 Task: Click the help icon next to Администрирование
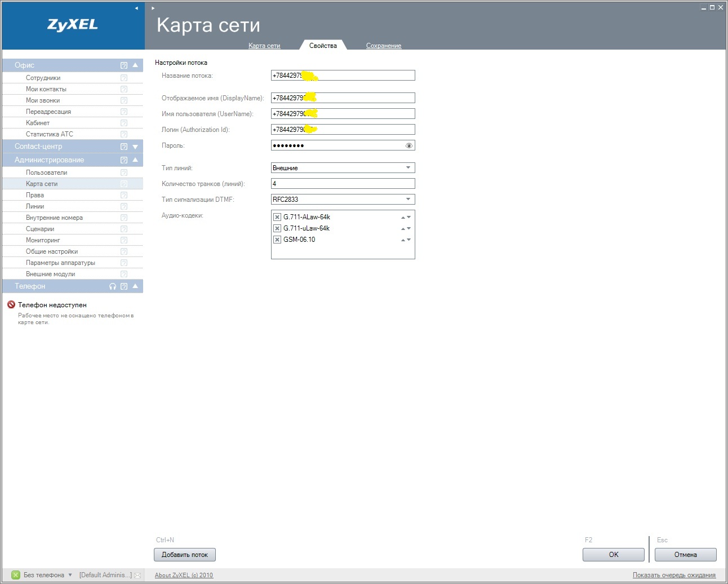(x=124, y=160)
